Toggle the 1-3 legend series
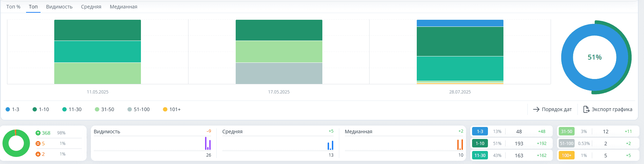644x164 pixels. [x=12, y=109]
